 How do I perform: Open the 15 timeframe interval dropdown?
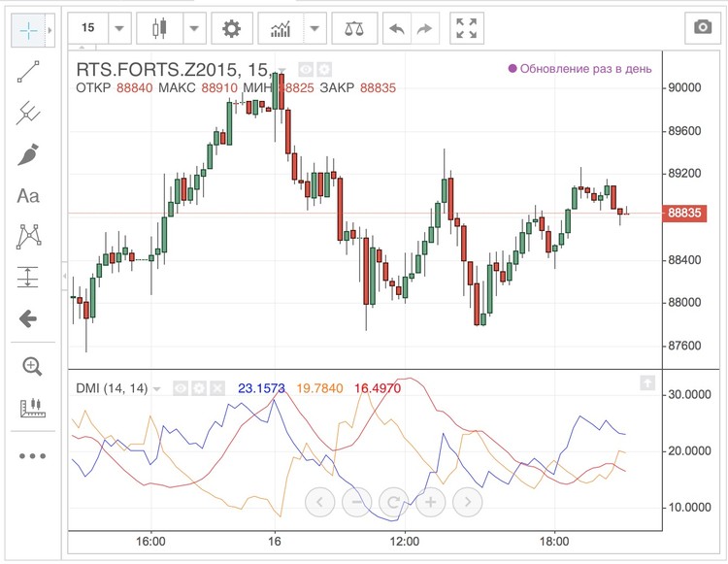pos(119,28)
